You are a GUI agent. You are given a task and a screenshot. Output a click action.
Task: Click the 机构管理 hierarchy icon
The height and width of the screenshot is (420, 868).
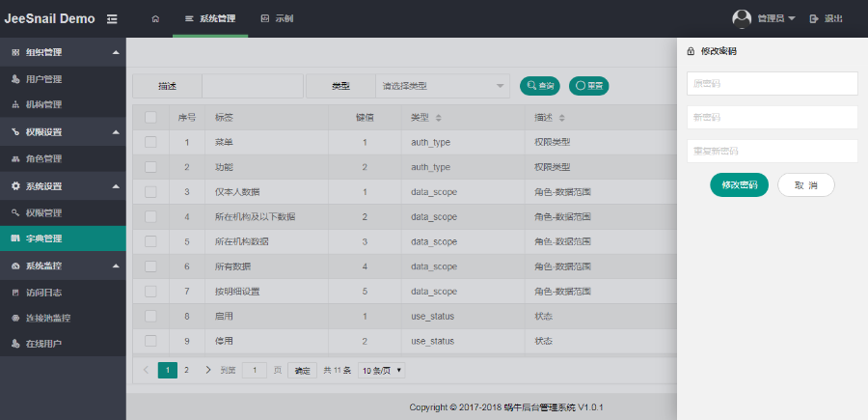(x=15, y=104)
